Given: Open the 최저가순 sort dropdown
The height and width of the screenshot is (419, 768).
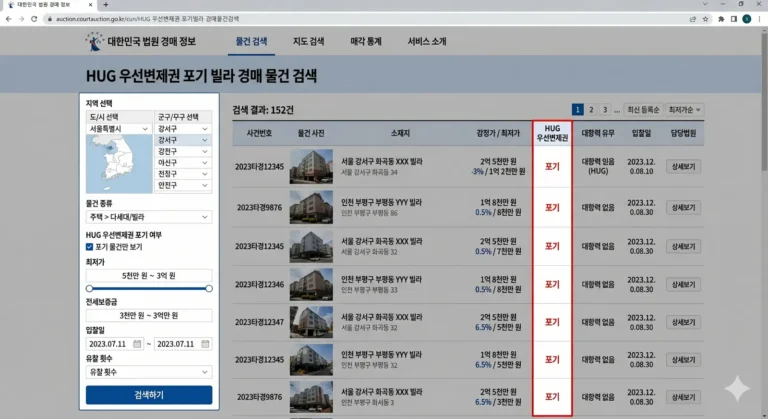Looking at the screenshot, I should 684,110.
